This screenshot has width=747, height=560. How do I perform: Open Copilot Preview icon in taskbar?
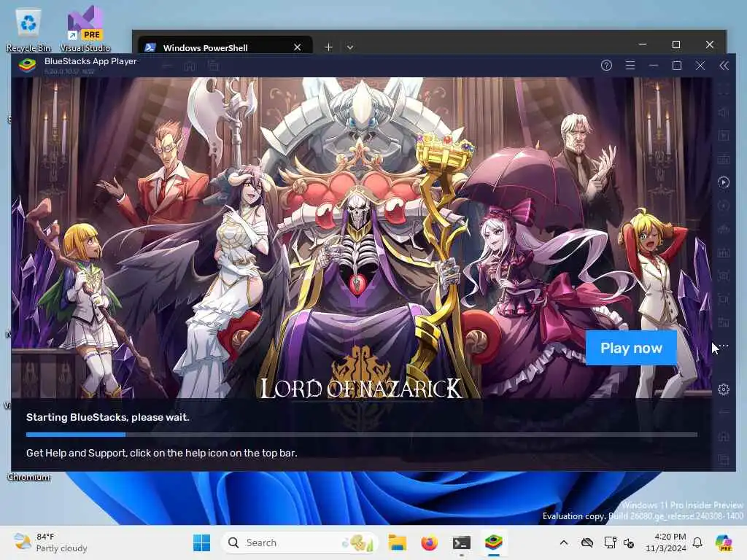[x=724, y=542]
